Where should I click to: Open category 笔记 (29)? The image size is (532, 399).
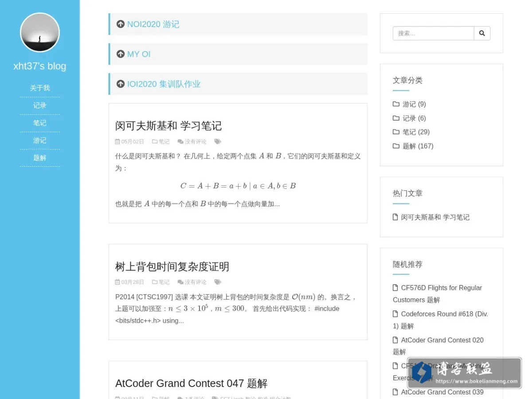pos(416,132)
